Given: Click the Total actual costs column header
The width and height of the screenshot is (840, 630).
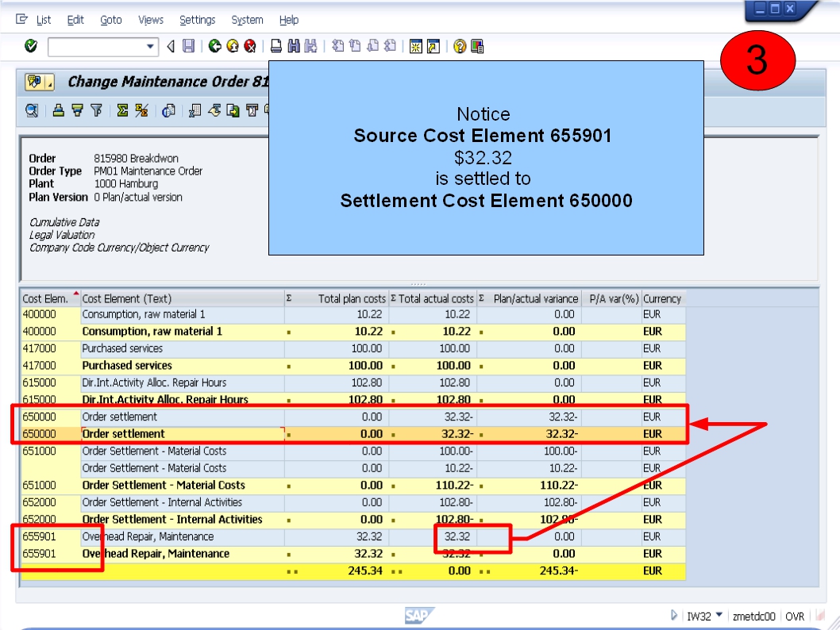Looking at the screenshot, I should (x=433, y=298).
